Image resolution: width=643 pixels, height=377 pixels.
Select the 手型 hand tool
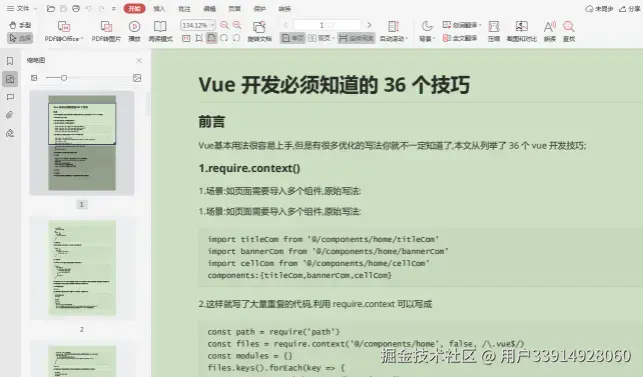point(20,25)
